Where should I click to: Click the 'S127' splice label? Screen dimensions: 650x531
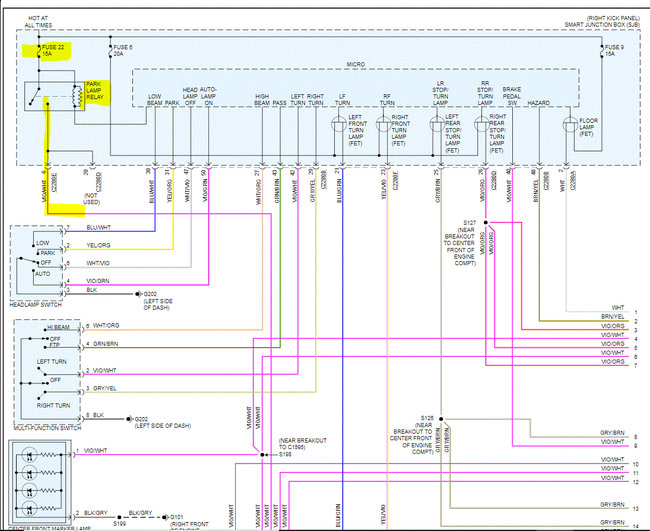470,223
